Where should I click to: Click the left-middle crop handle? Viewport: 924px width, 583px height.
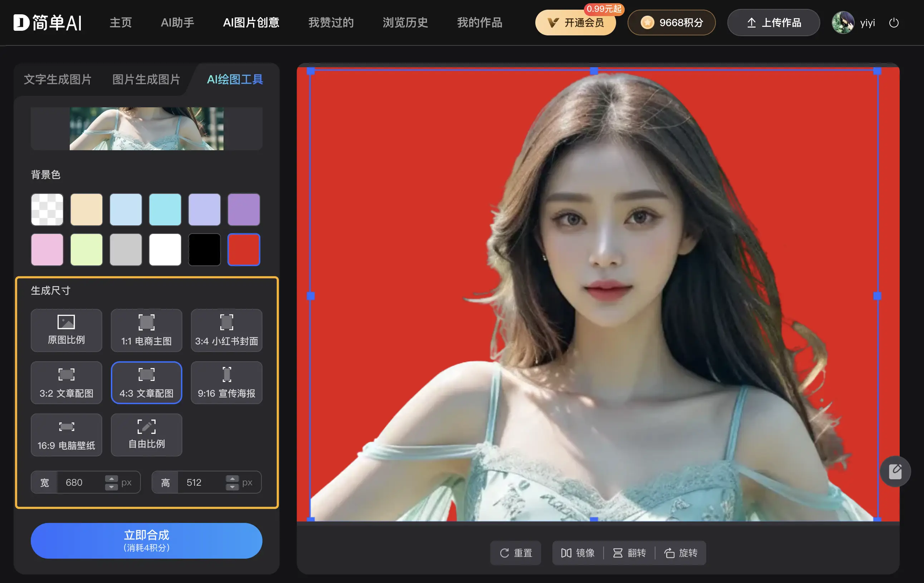point(311,296)
